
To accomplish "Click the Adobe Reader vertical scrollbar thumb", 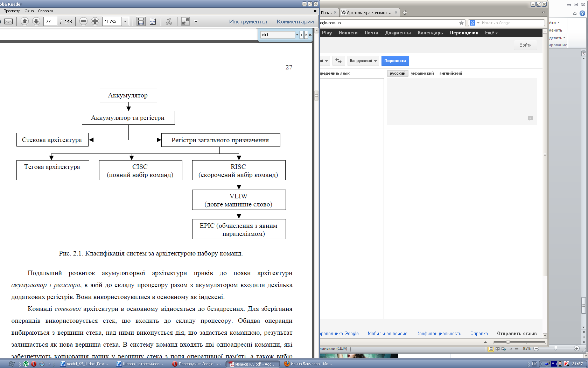I will pos(316,95).
